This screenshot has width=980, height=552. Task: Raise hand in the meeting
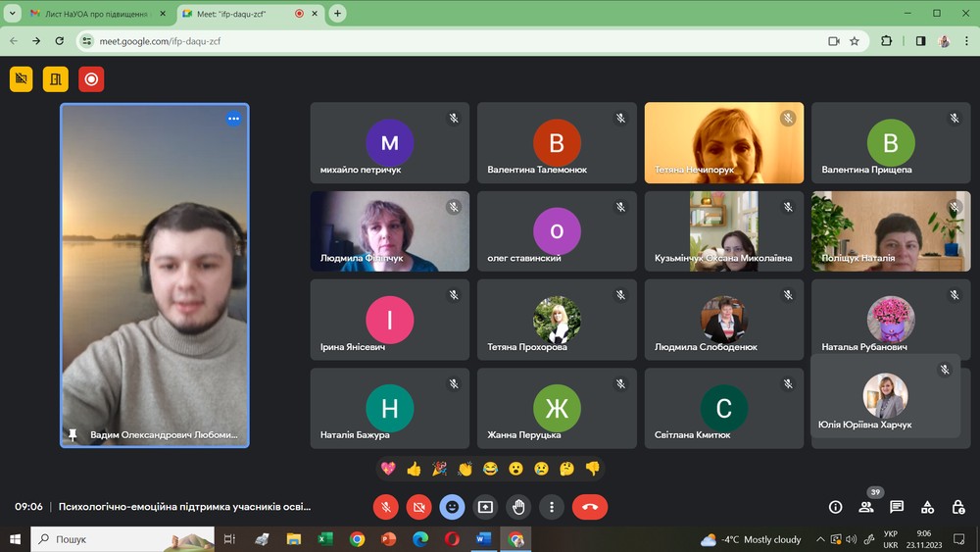pyautogui.click(x=518, y=507)
